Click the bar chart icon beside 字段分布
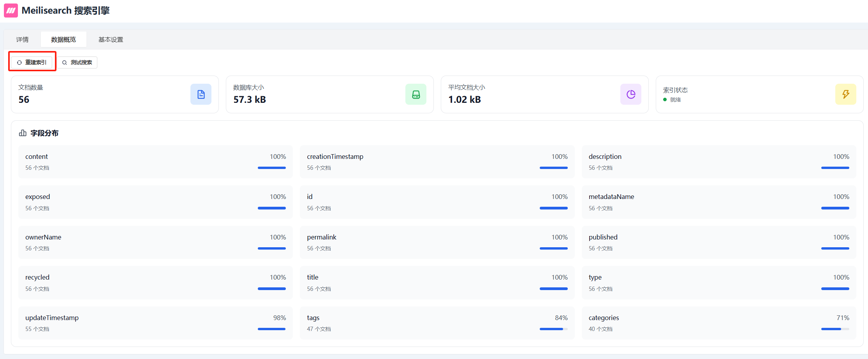This screenshot has height=359, width=868. click(x=23, y=133)
